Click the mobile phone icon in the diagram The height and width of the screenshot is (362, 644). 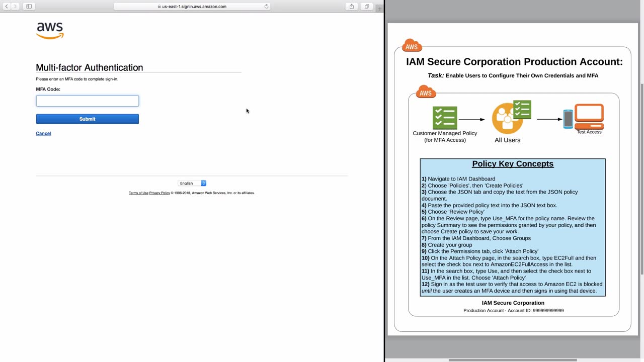pos(568,119)
